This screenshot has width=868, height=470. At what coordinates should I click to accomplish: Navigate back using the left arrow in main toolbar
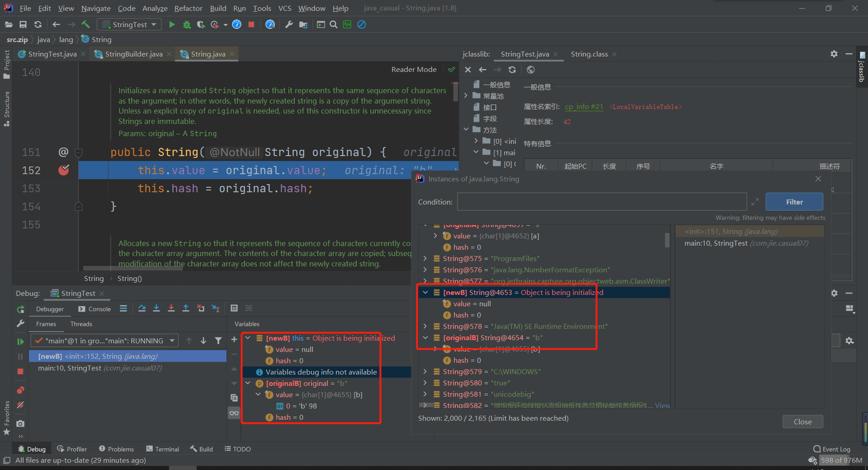click(56, 24)
